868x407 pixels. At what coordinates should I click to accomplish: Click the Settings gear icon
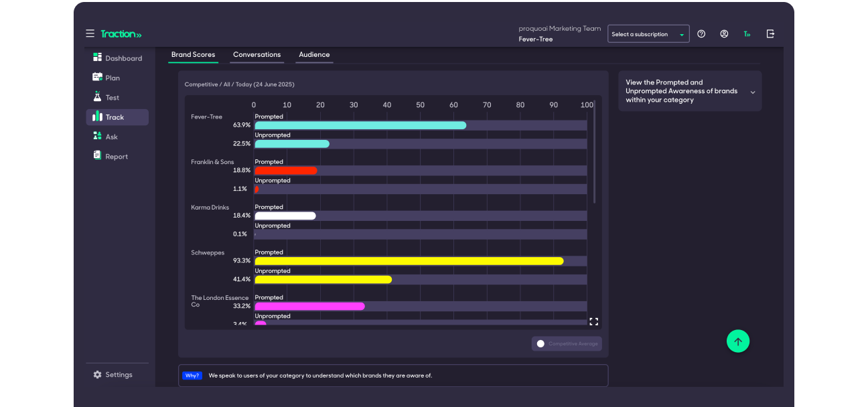[98, 375]
